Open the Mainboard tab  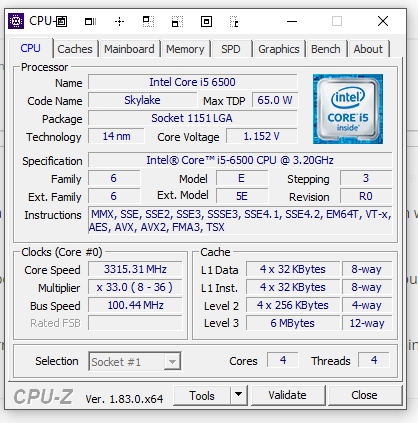coord(129,49)
